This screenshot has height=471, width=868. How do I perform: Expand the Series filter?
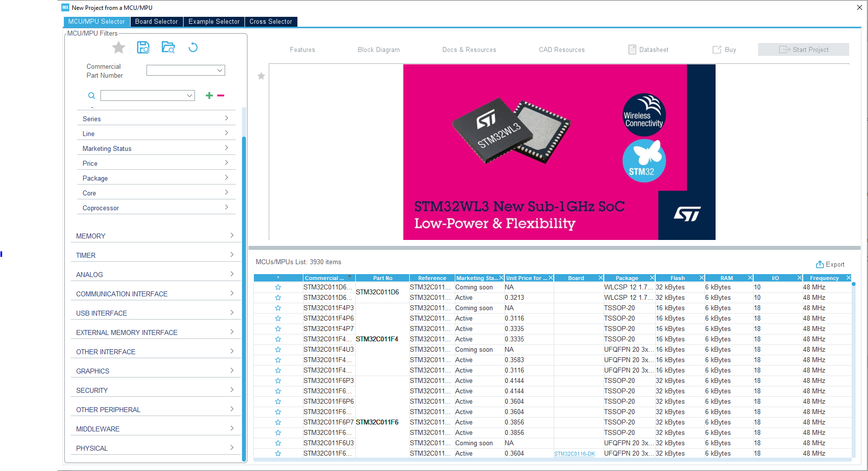coord(155,119)
